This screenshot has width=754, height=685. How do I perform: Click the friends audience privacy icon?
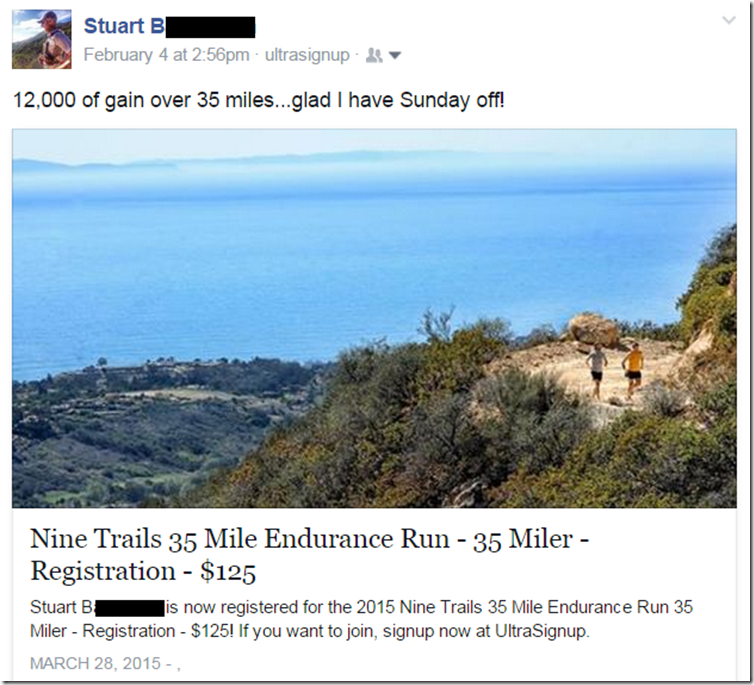[375, 55]
